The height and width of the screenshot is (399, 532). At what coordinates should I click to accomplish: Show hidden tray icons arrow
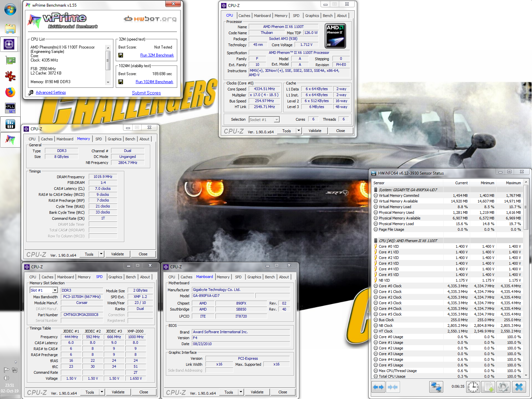click(16, 362)
